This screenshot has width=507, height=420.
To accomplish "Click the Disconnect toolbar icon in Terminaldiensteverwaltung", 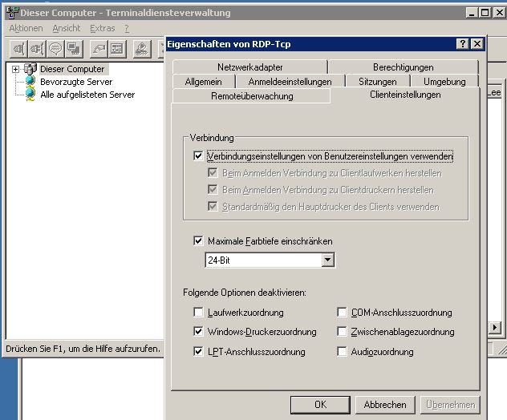I will pyautogui.click(x=37, y=49).
